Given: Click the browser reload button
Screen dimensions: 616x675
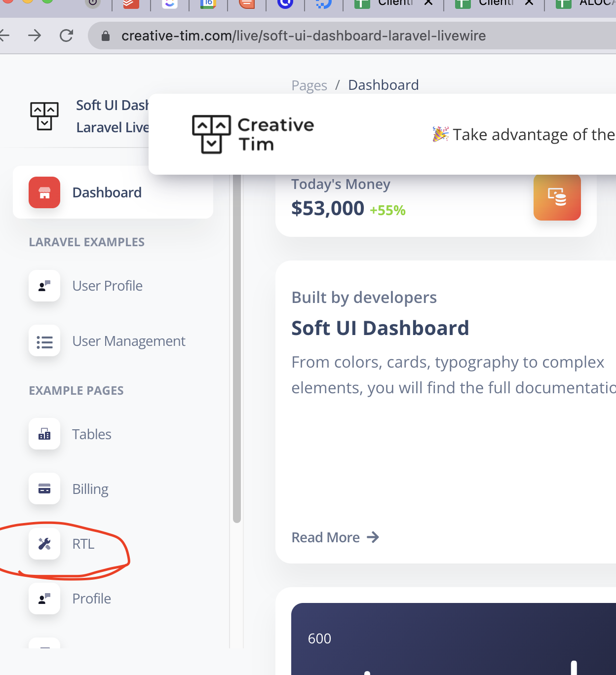Looking at the screenshot, I should click(x=67, y=35).
